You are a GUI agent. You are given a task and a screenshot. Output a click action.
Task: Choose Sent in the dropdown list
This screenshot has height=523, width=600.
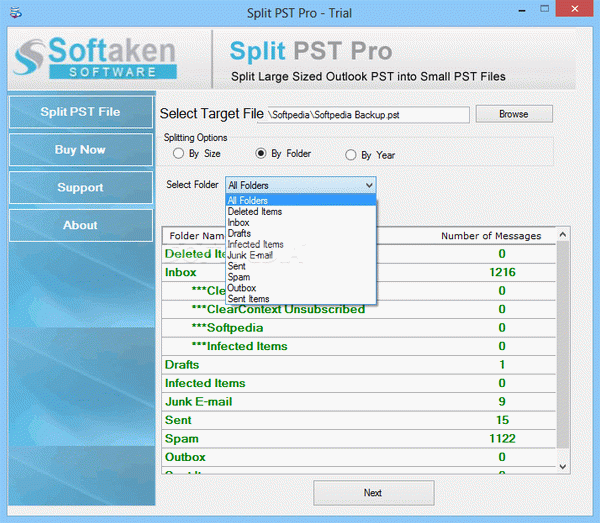coord(301,266)
